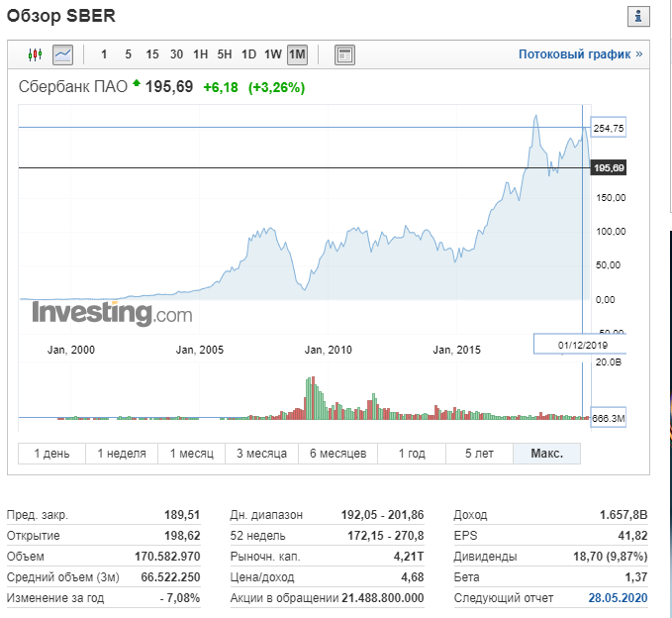
Task: Click the Jan, 2005 axis label
Action: click(x=199, y=350)
